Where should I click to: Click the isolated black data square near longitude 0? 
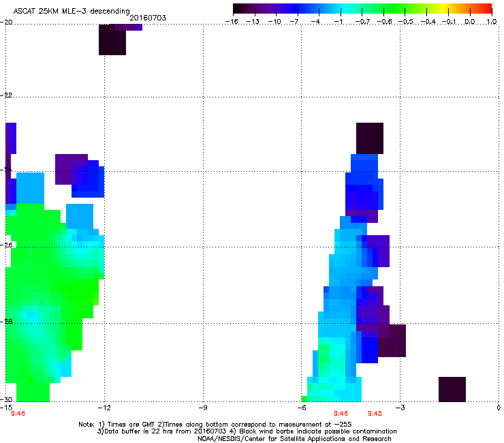point(452,389)
